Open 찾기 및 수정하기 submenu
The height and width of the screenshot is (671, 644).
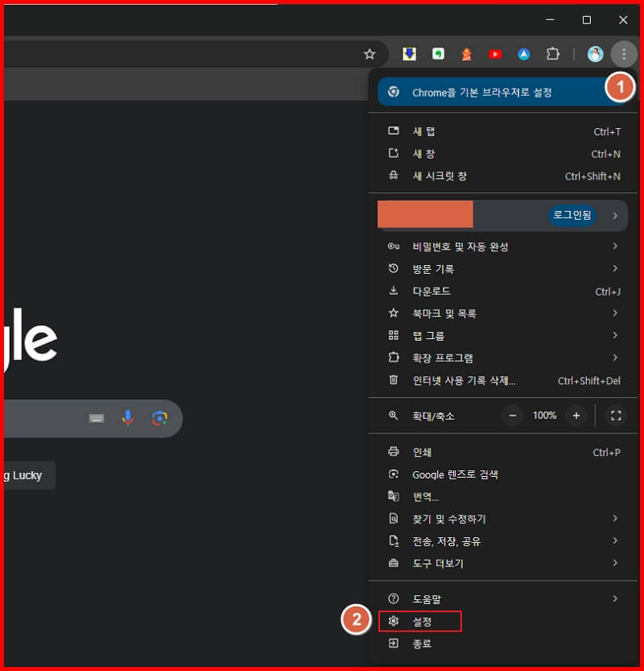pos(504,519)
